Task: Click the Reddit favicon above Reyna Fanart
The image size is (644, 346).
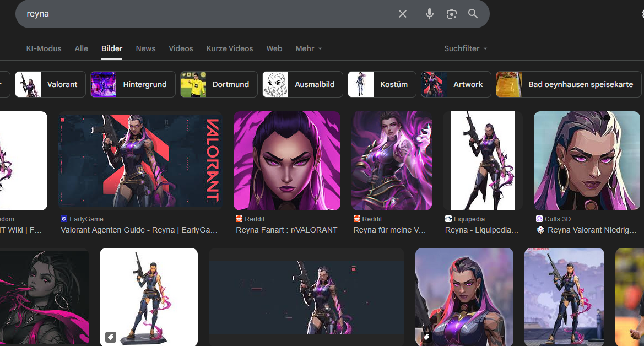Action: [x=239, y=219]
